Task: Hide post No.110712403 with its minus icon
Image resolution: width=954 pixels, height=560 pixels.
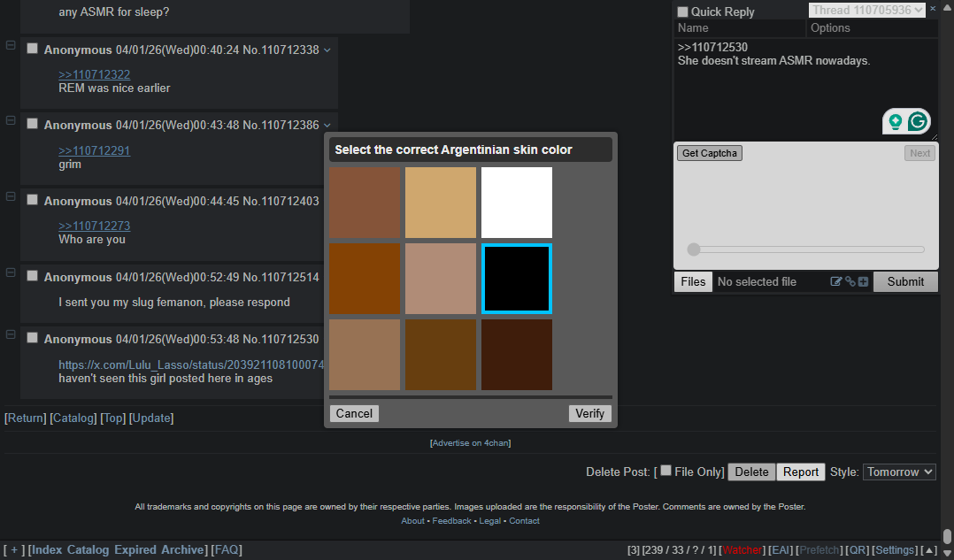Action: [11, 196]
